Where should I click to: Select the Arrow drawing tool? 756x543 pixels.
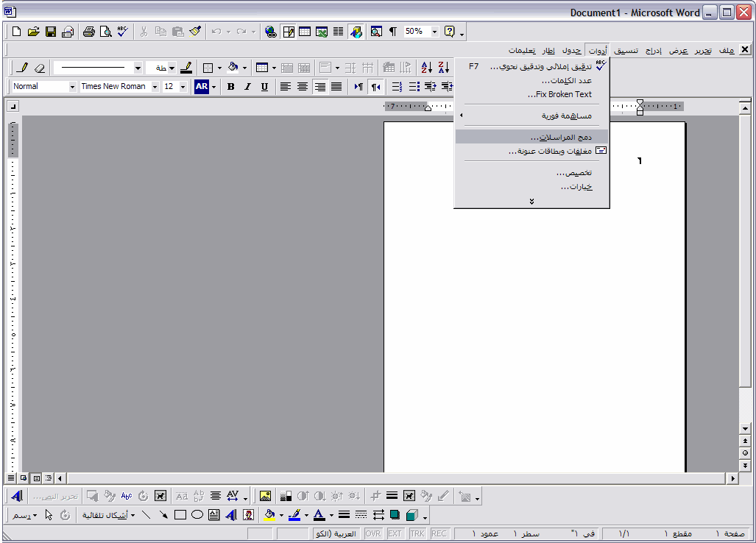tap(163, 515)
